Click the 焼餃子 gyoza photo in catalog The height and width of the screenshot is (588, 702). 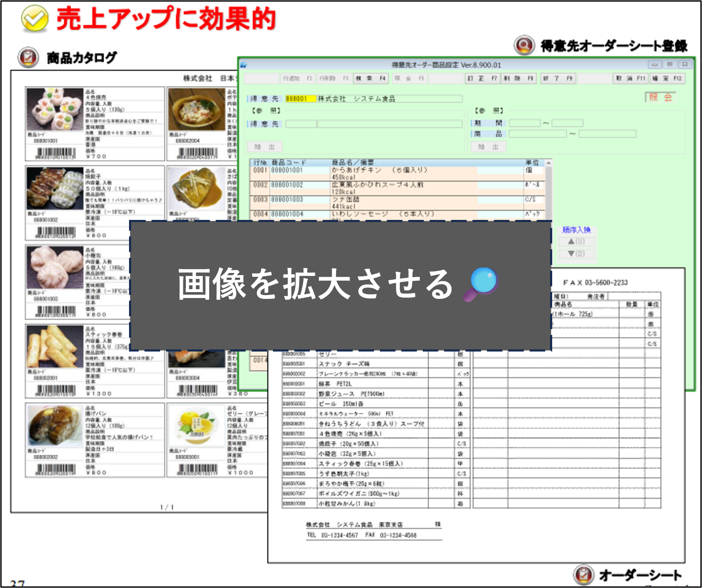tap(55, 188)
